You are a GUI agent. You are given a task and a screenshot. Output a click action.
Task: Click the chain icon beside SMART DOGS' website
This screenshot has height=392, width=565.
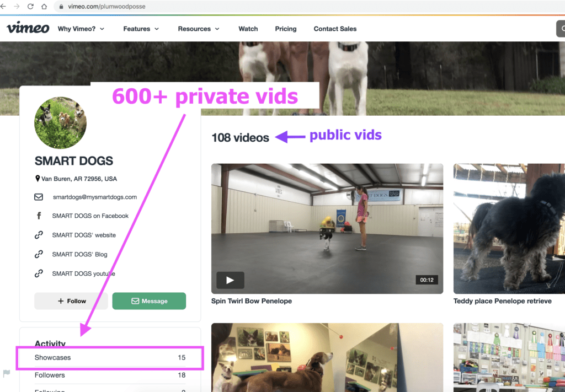39,235
